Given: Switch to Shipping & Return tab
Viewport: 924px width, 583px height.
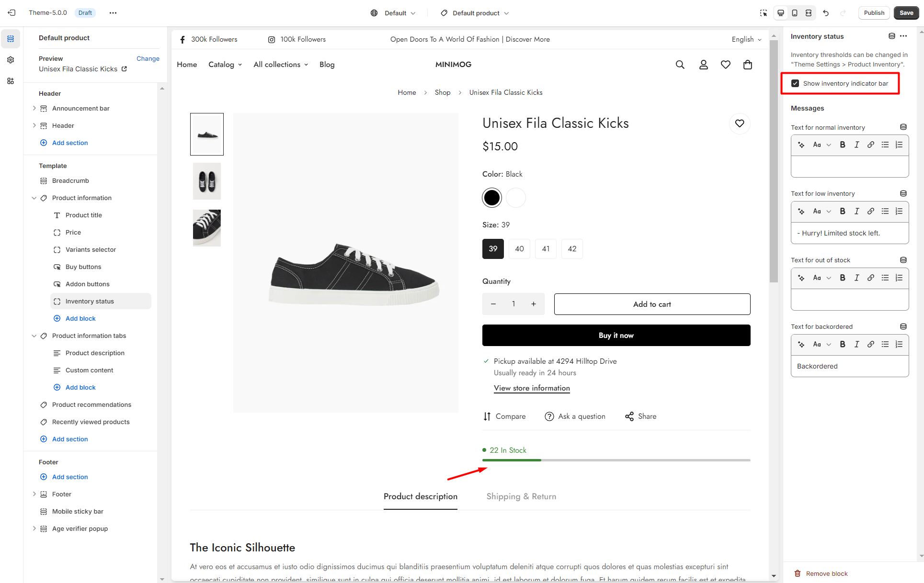Looking at the screenshot, I should 521,496.
